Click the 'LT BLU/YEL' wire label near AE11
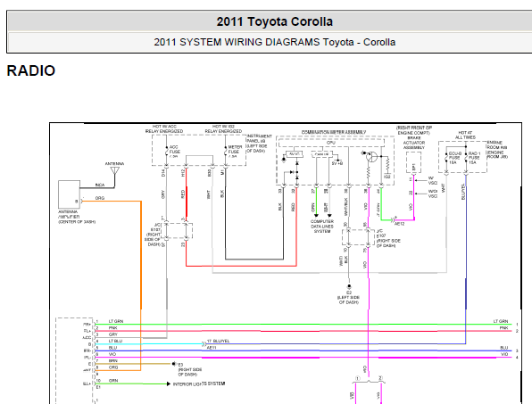 coord(218,341)
